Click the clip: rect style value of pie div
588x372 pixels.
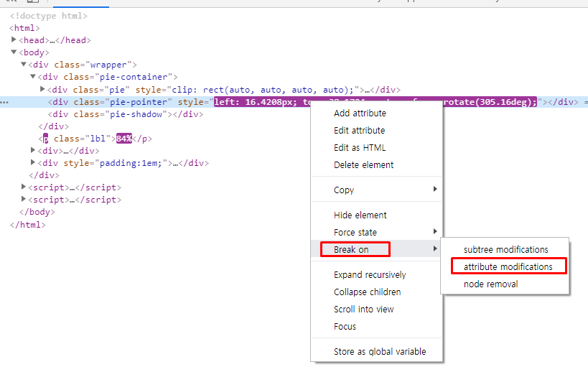coord(263,90)
